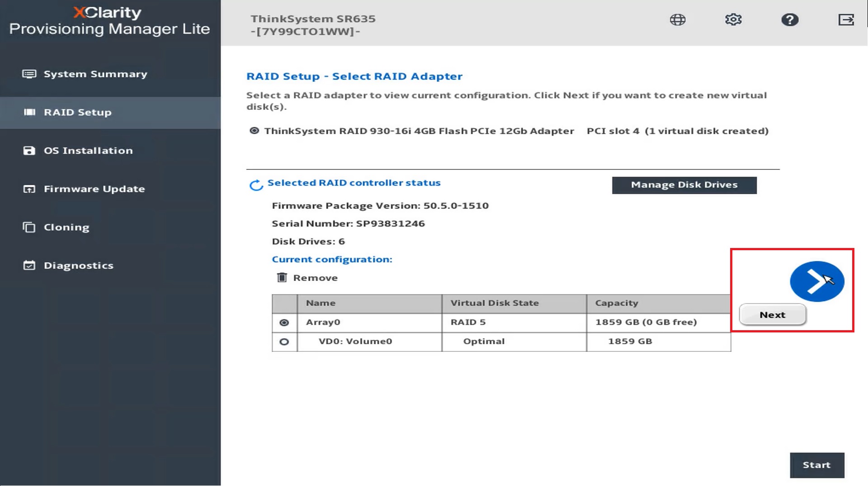868x486 pixels.
Task: Select the ThinkSystem RAID 930-16i adapter radio
Action: click(x=254, y=131)
